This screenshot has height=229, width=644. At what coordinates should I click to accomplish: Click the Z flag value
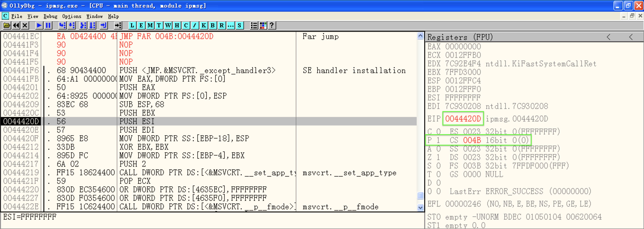[439, 157]
